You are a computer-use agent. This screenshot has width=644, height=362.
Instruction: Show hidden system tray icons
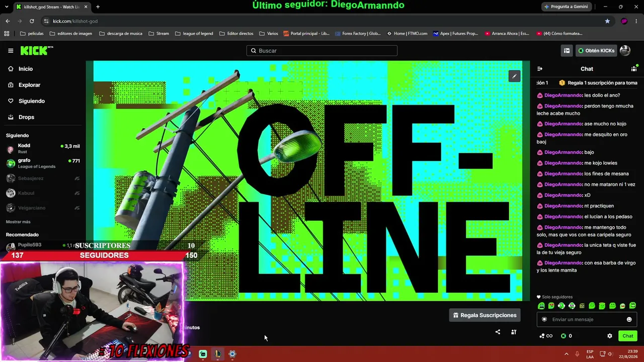tap(566, 354)
